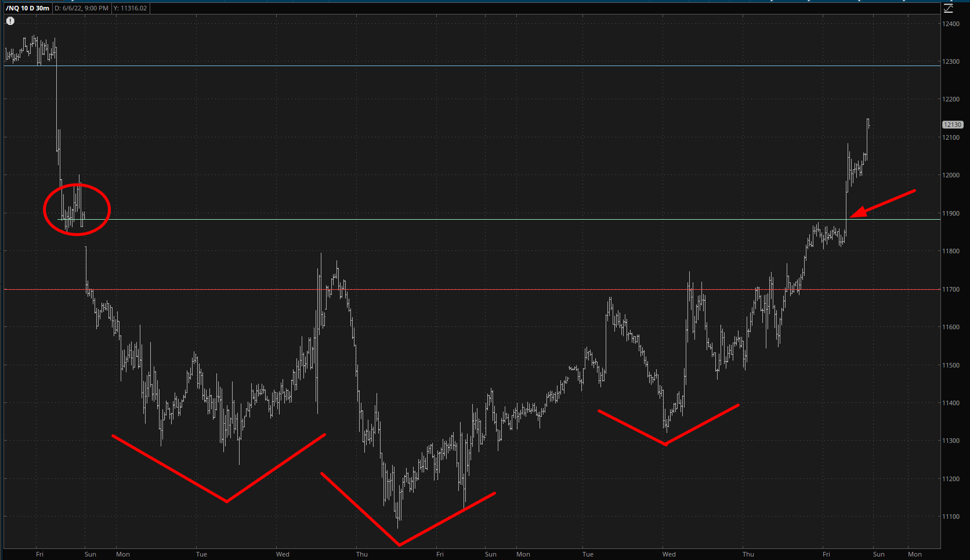Viewport: 970px width, 560px height.
Task: Click the /NQ 10 D 30m chart label
Action: [27, 8]
